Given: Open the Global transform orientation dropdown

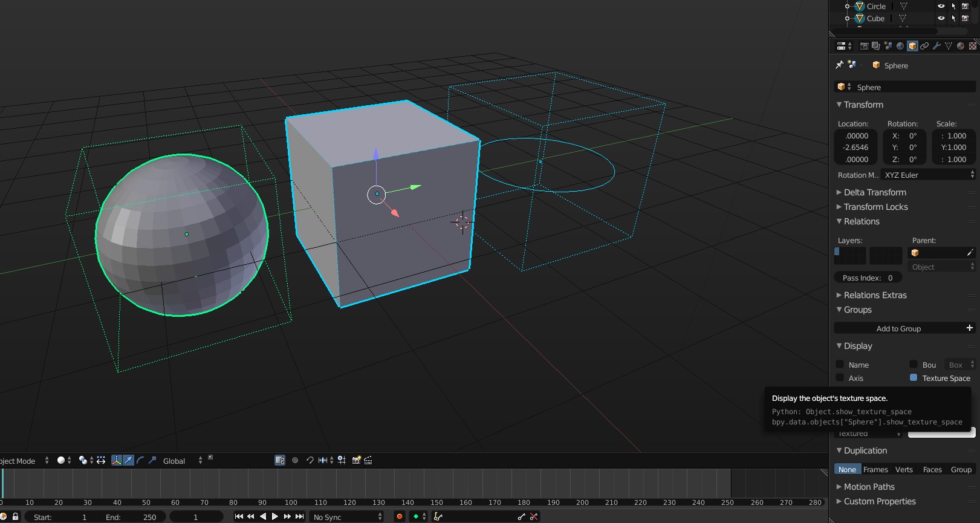Looking at the screenshot, I should (182, 461).
